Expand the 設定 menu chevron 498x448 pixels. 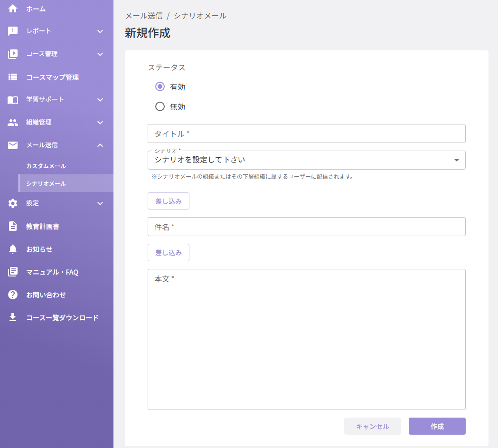point(100,203)
